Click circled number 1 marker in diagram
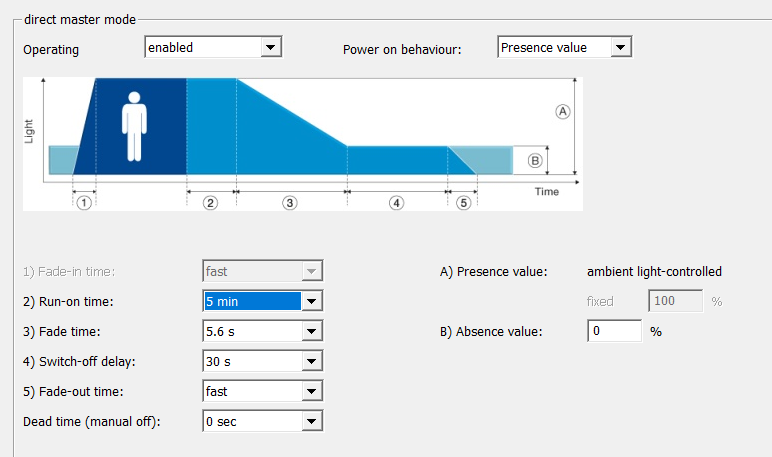Viewport: 772px width, 457px height. [x=84, y=202]
